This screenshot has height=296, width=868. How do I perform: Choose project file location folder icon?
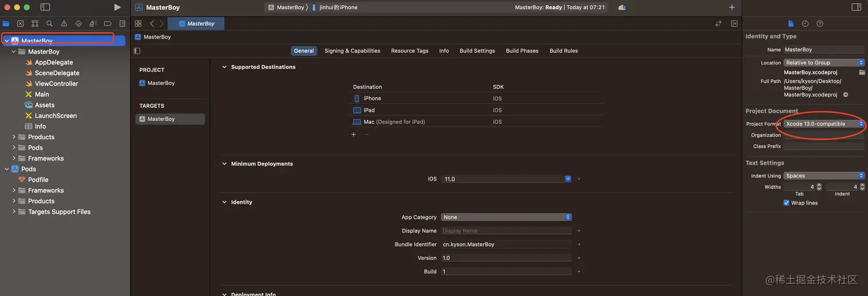(x=862, y=72)
